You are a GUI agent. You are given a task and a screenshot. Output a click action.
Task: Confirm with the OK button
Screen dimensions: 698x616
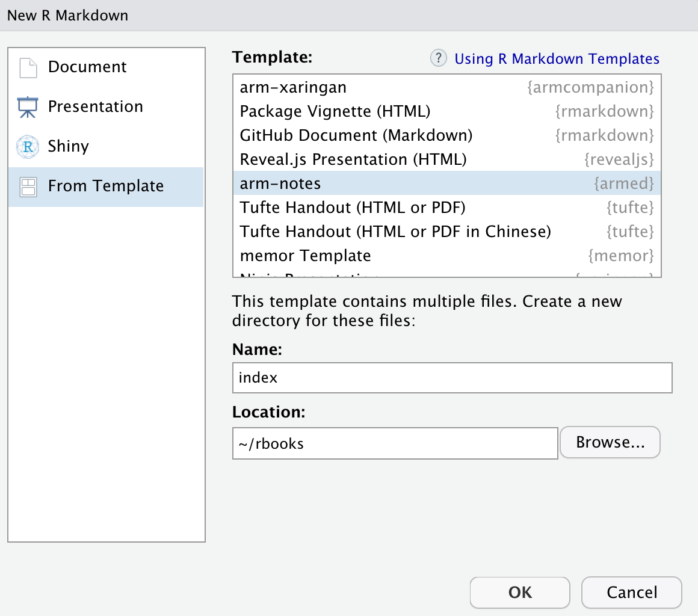pyautogui.click(x=520, y=592)
